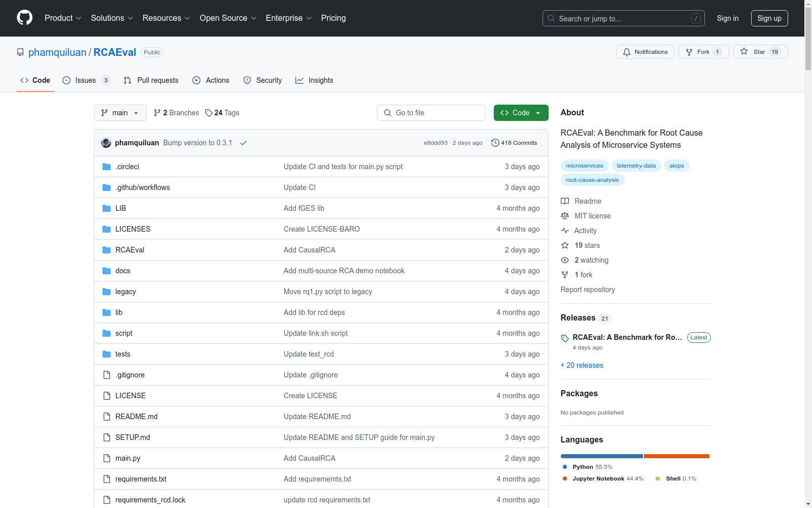The height and width of the screenshot is (508, 812).
Task: Open the SETUP.md file
Action: click(132, 437)
